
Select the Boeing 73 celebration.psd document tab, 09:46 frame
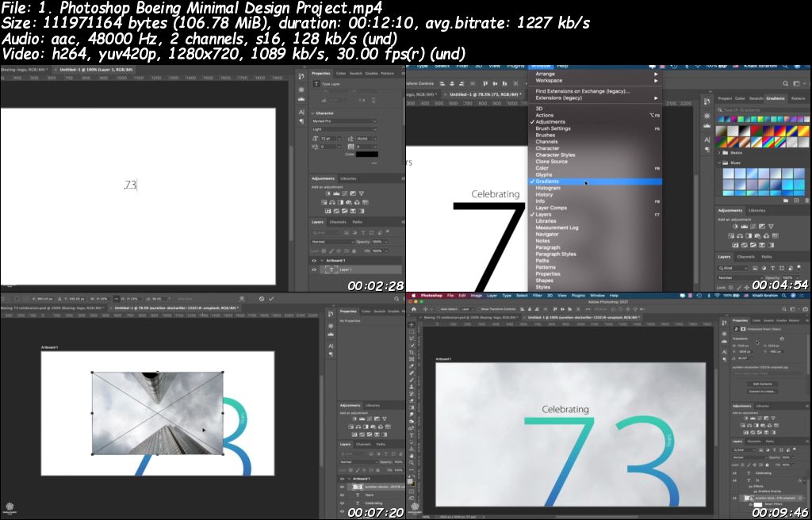coord(471,318)
